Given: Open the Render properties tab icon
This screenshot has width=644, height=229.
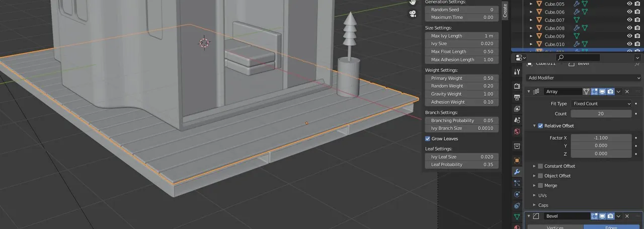Looking at the screenshot, I should pos(517,86).
